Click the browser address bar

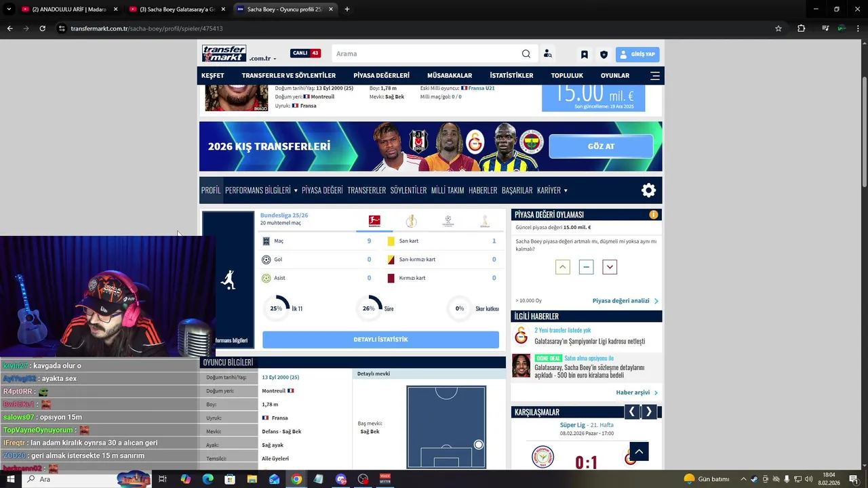[x=414, y=28]
